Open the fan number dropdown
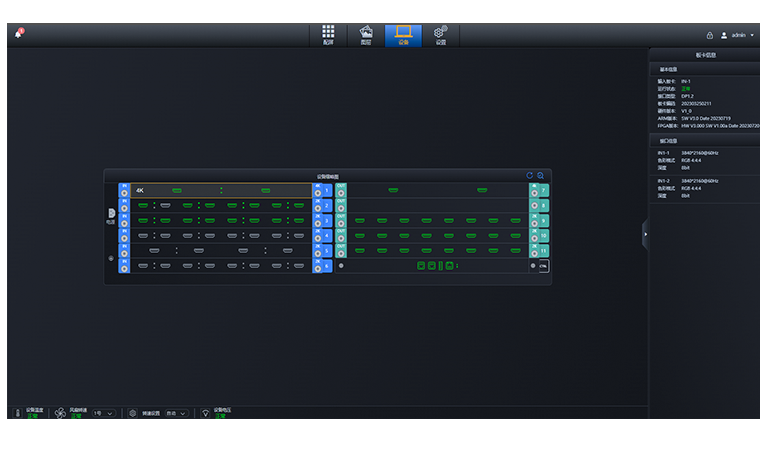This screenshot has height=450, width=768. coord(104,413)
